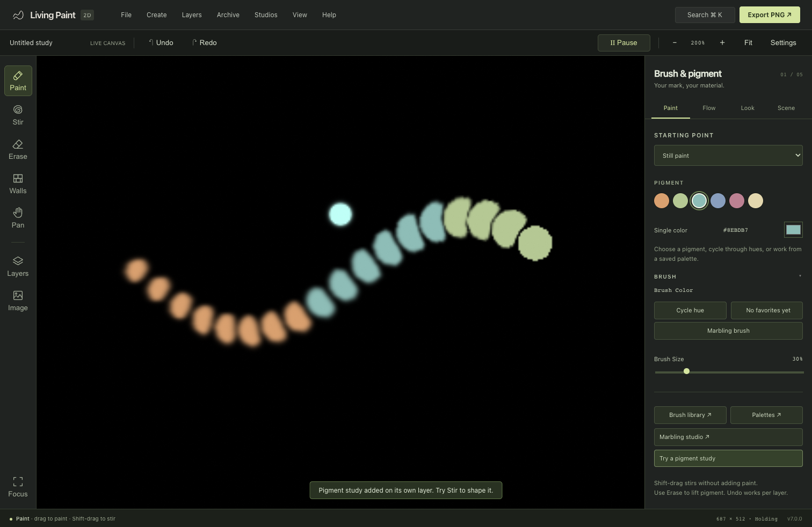
Task: Open the Create menu
Action: tap(157, 15)
